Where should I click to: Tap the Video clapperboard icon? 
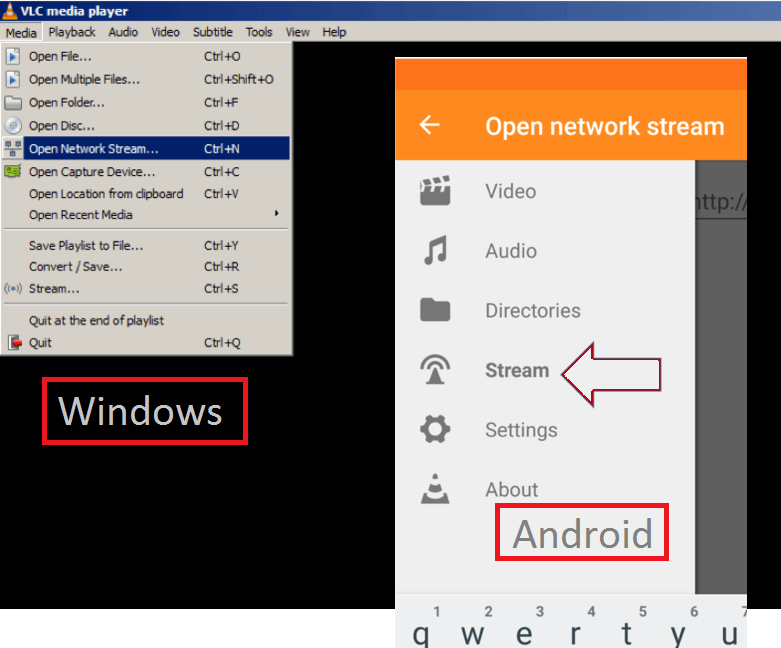pos(435,191)
